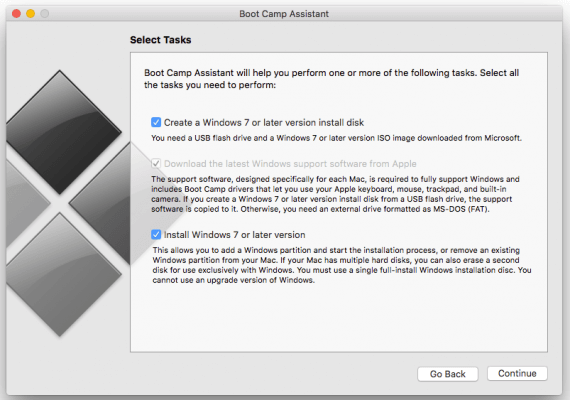
Task: Click the "Boot Camp Assistant" window title
Action: click(284, 14)
